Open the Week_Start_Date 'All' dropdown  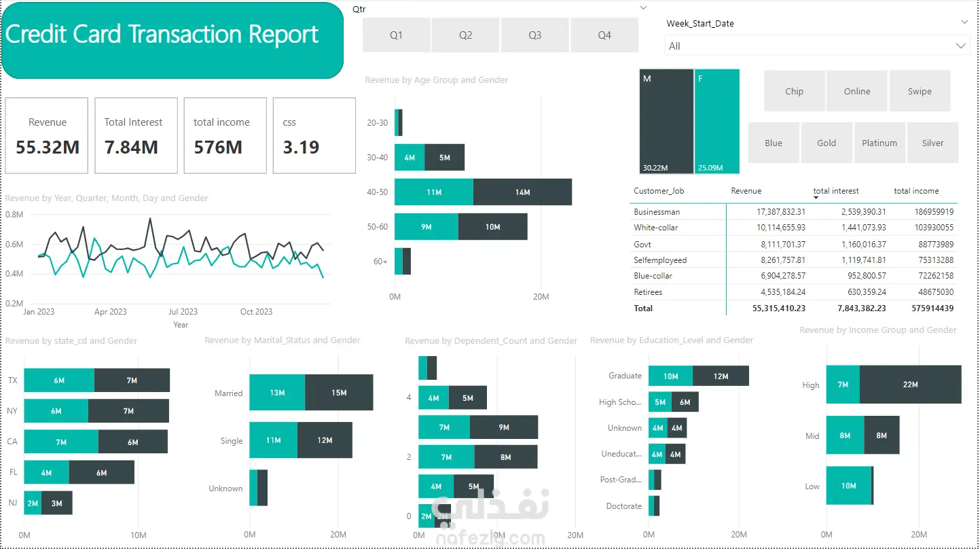[x=817, y=46]
